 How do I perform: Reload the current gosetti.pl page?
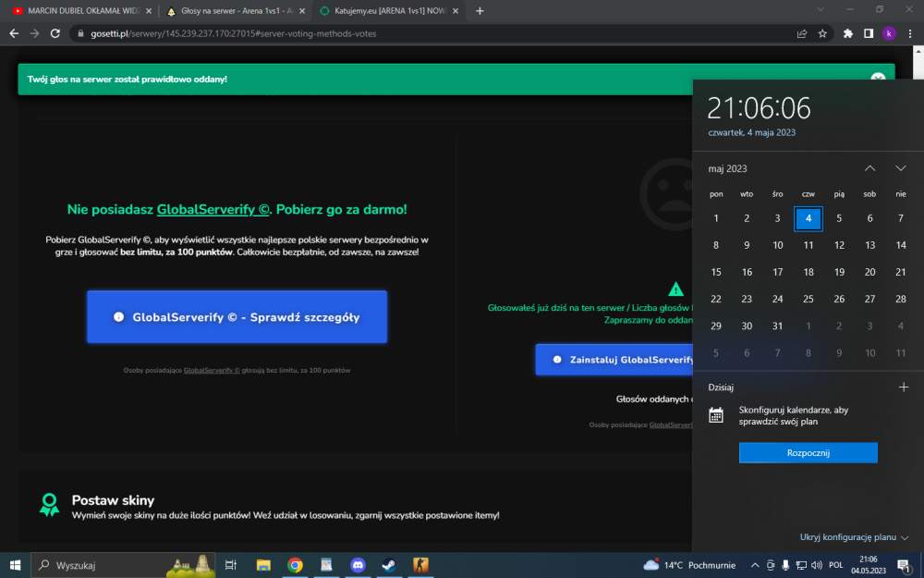[55, 33]
